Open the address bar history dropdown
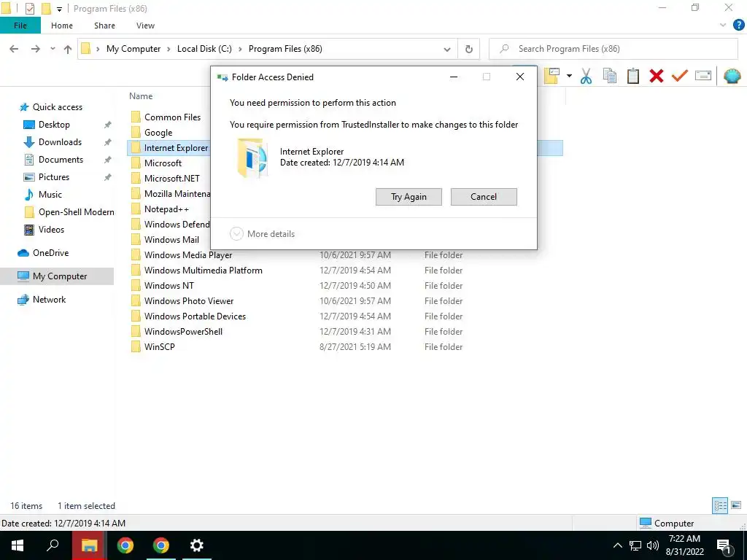The image size is (747, 560). [x=447, y=49]
